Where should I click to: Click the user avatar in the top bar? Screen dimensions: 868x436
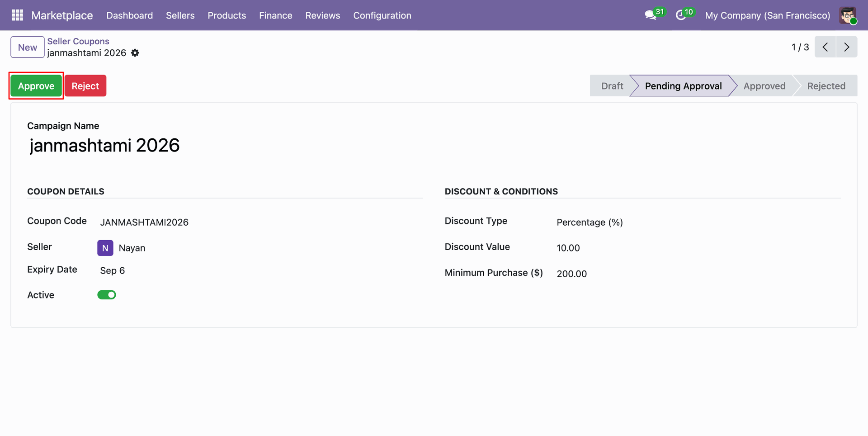point(848,15)
